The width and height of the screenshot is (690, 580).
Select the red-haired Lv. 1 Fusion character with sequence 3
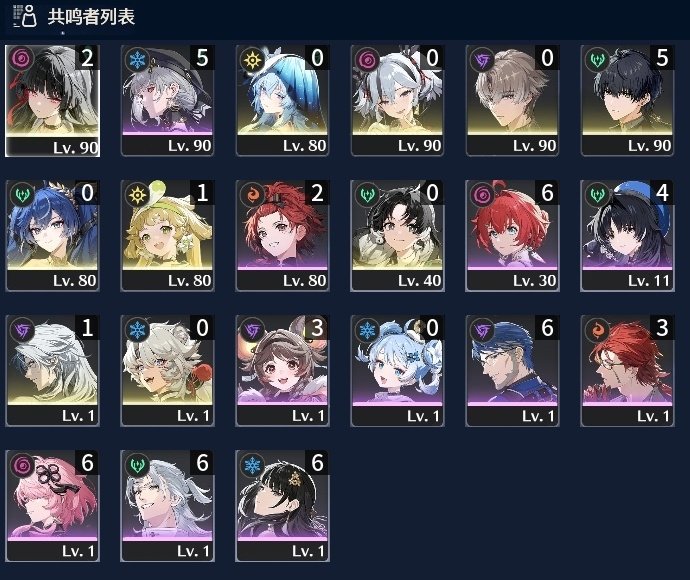pyautogui.click(x=627, y=371)
